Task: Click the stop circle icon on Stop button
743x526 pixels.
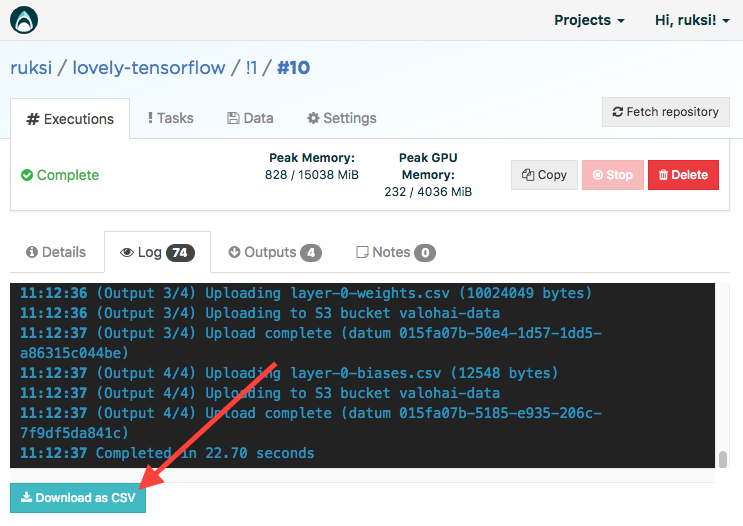Action: tap(598, 175)
